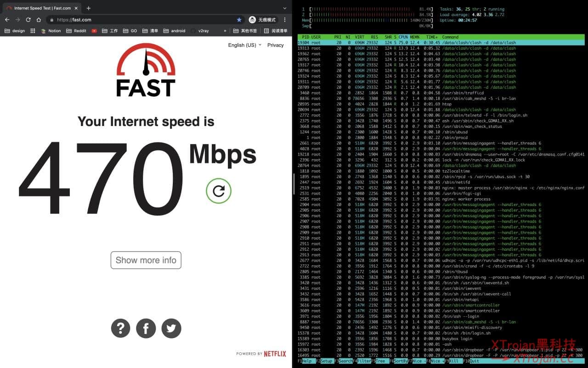588x368 pixels.
Task: Sort htop by the MEM% column header
Action: point(415,37)
